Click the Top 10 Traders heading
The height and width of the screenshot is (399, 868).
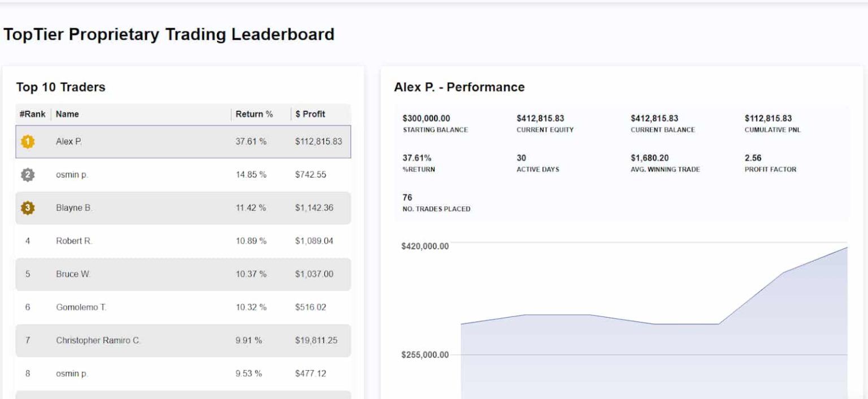[x=60, y=87]
